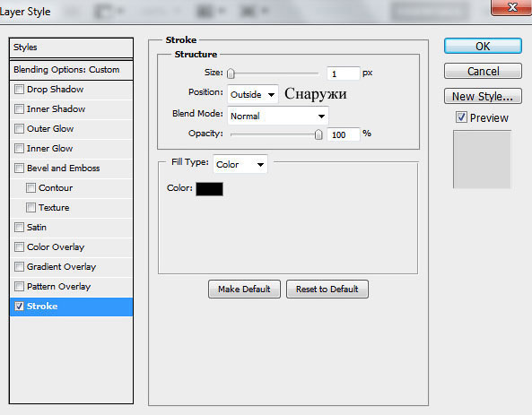Click the Reset to Default button

click(x=327, y=290)
